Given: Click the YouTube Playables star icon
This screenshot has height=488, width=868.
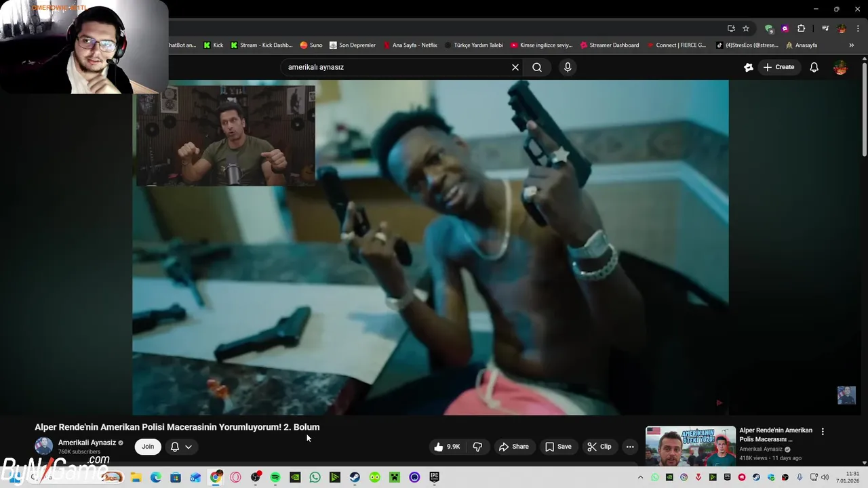Looking at the screenshot, I should pos(749,67).
